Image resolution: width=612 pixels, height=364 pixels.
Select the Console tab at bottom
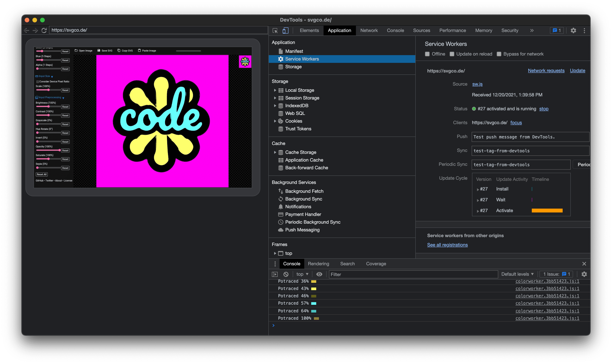coord(292,264)
